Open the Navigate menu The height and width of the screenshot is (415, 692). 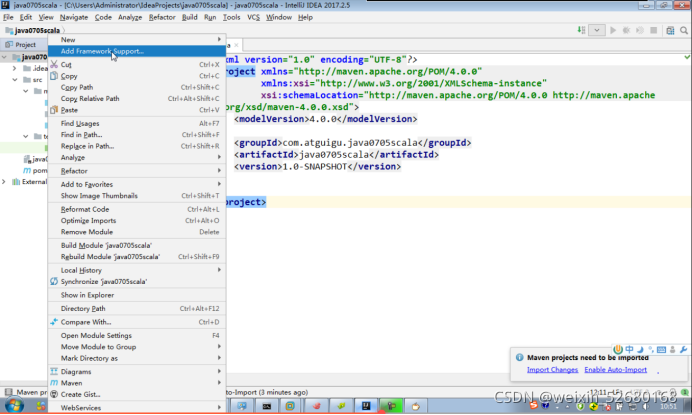coord(74,17)
